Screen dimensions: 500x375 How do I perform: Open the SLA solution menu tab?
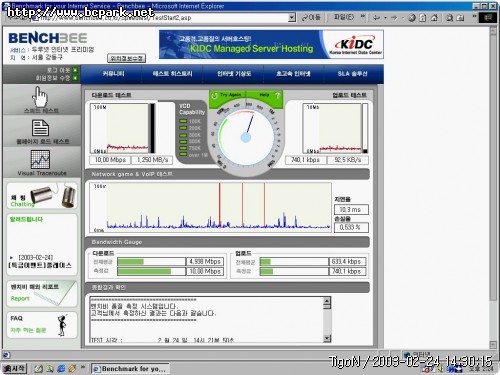(352, 74)
